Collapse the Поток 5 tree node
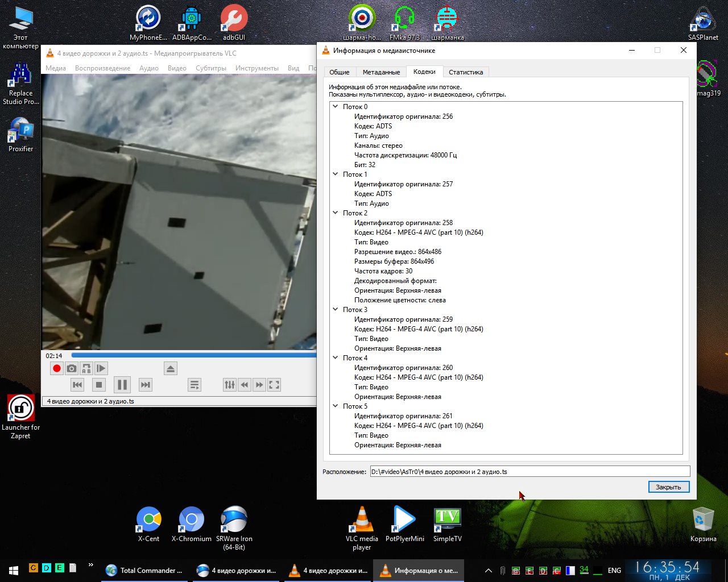Screen dimensions: 728x582 click(336, 406)
